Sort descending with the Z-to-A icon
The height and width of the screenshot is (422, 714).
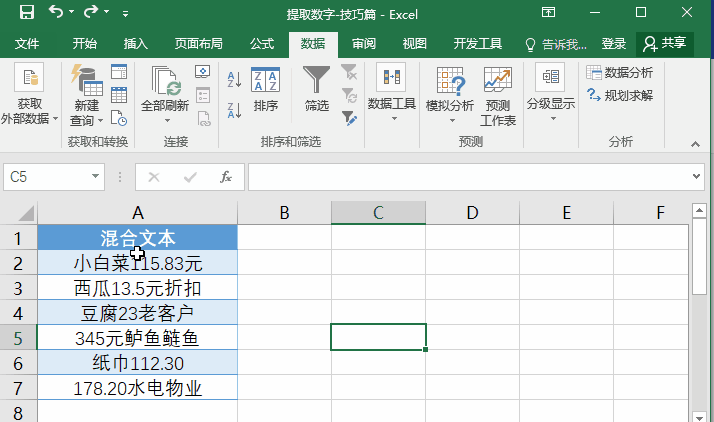pos(234,111)
